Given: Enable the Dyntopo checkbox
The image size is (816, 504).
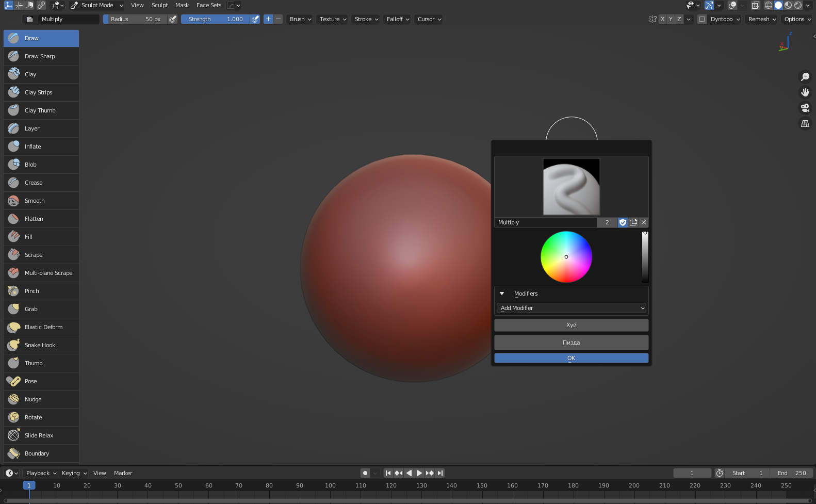Looking at the screenshot, I should point(702,19).
